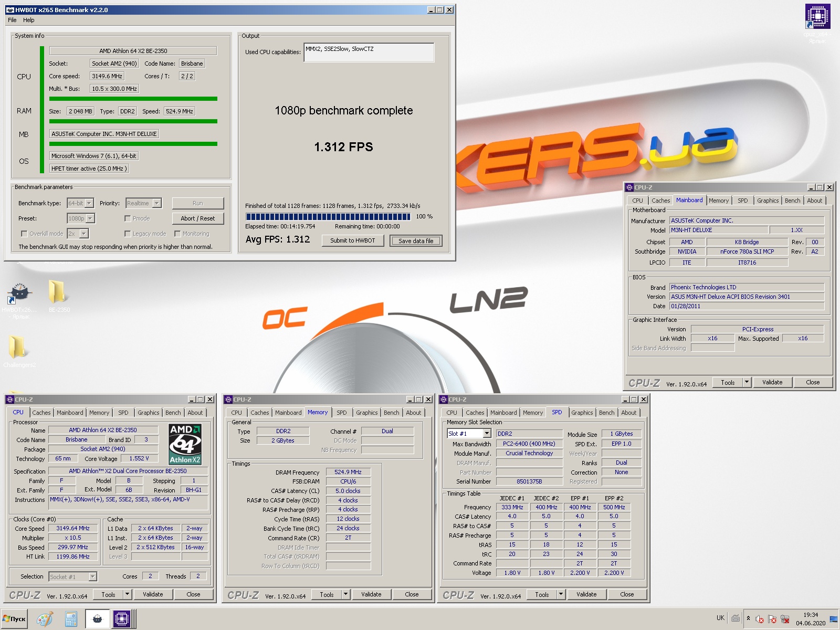The height and width of the screenshot is (630, 840).
Task: Open Memory tab in Mainboard CPU-Z window
Action: pos(719,201)
